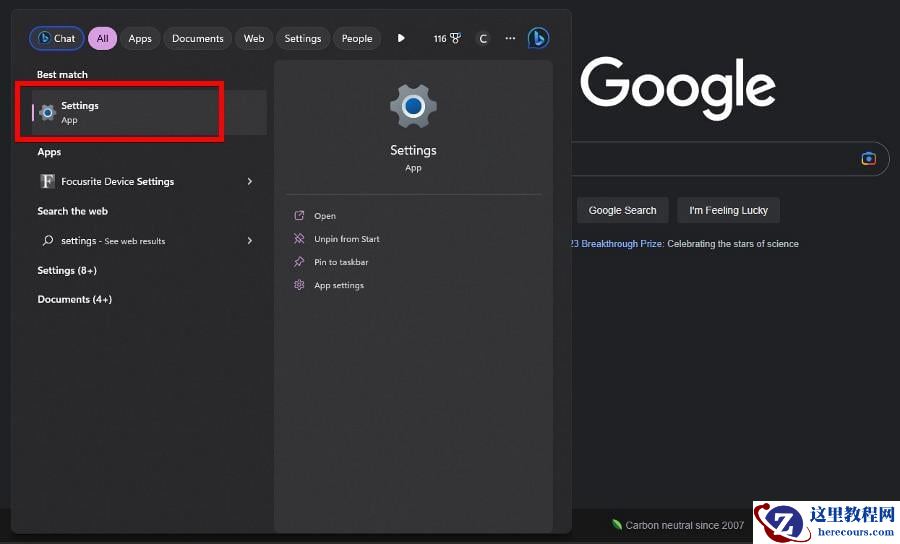The image size is (900, 544).
Task: Show more filters with play arrow
Action: pos(401,38)
